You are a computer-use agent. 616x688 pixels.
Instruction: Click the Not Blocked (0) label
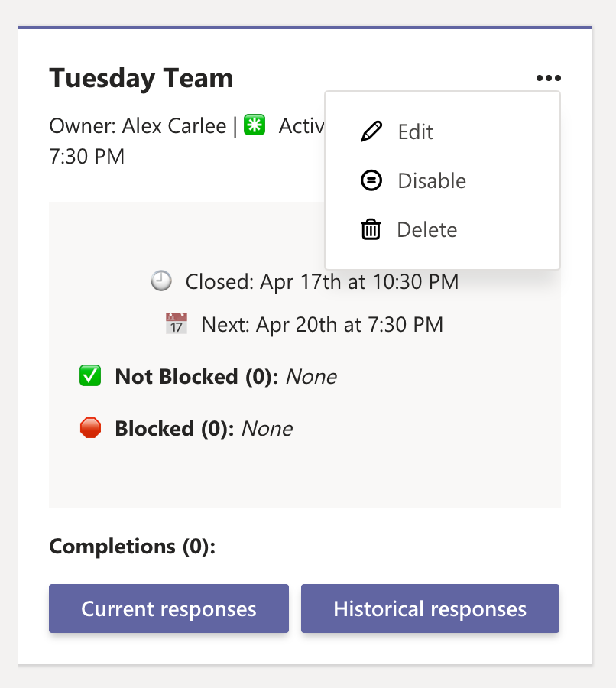pyautogui.click(x=196, y=376)
